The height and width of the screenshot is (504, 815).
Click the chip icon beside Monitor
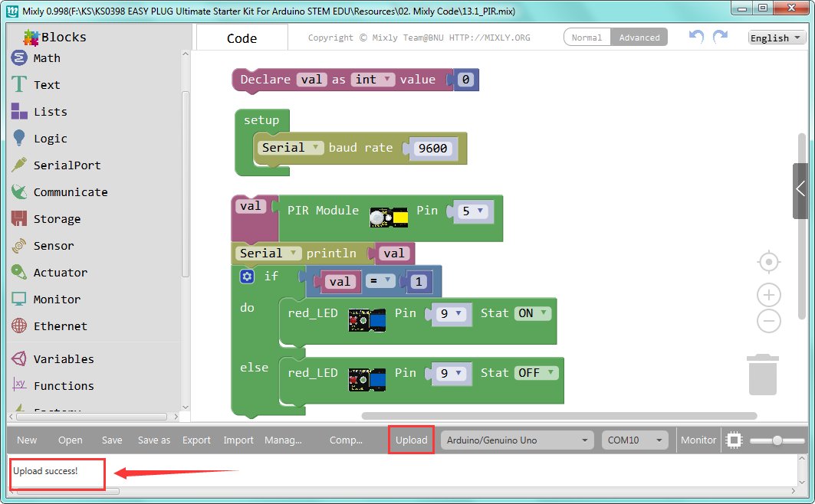734,440
